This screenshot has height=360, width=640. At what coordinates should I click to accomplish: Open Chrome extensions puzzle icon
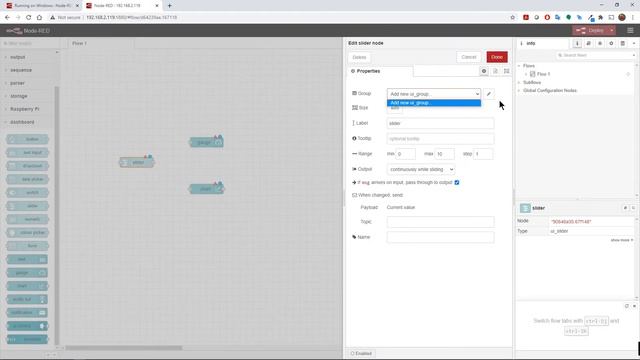(601, 18)
